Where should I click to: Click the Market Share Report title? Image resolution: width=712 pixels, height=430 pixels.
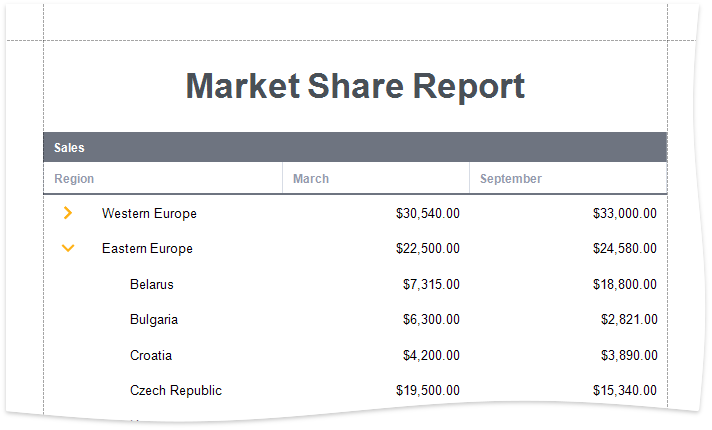point(355,86)
